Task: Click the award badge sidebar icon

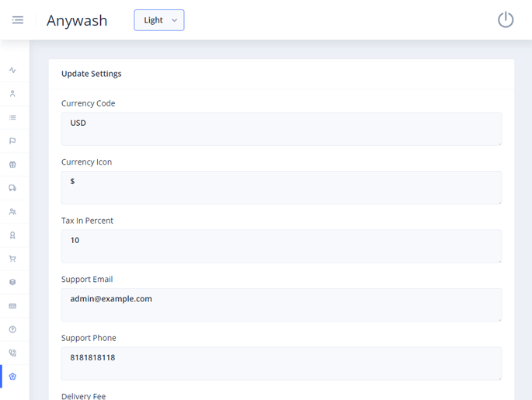Action: [x=12, y=235]
